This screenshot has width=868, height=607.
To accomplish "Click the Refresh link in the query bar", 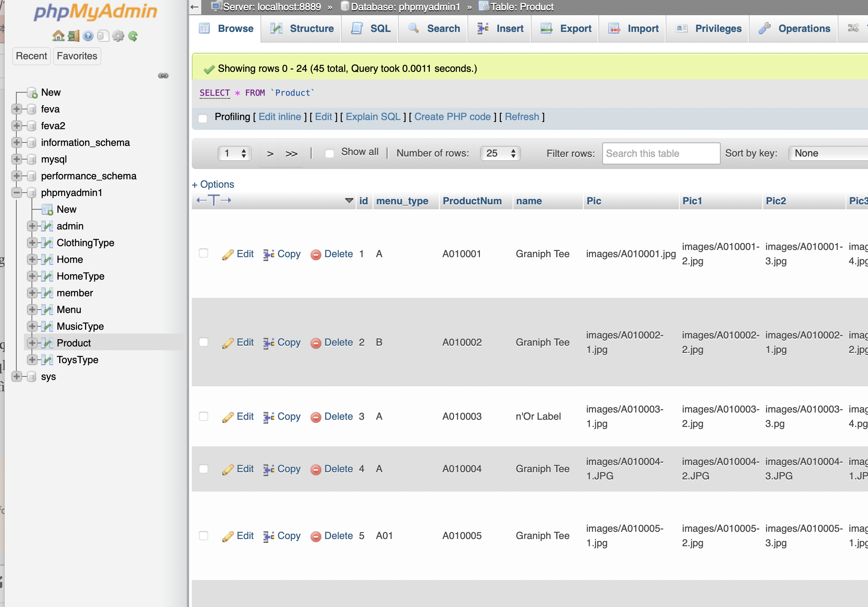I will click(522, 117).
